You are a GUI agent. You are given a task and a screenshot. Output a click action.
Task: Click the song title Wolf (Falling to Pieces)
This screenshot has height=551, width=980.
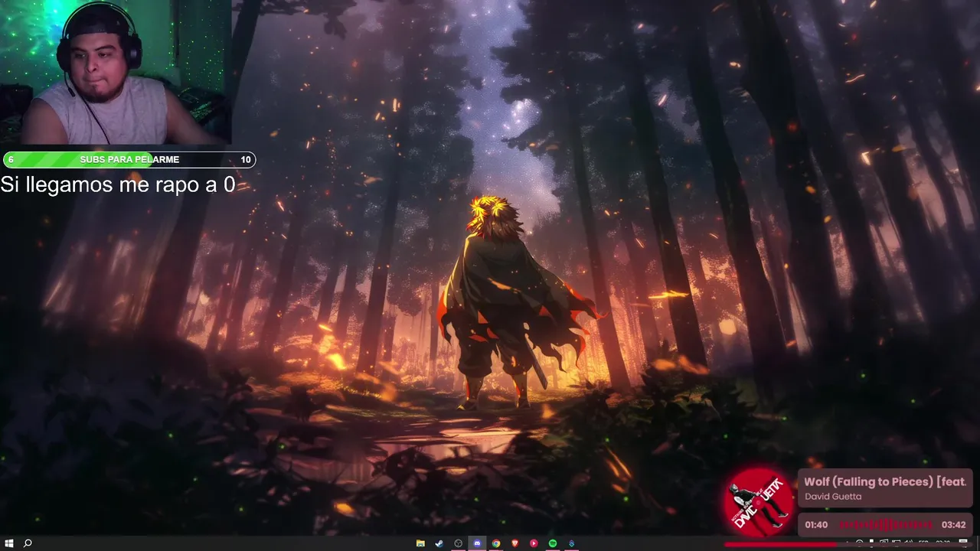pos(885,481)
